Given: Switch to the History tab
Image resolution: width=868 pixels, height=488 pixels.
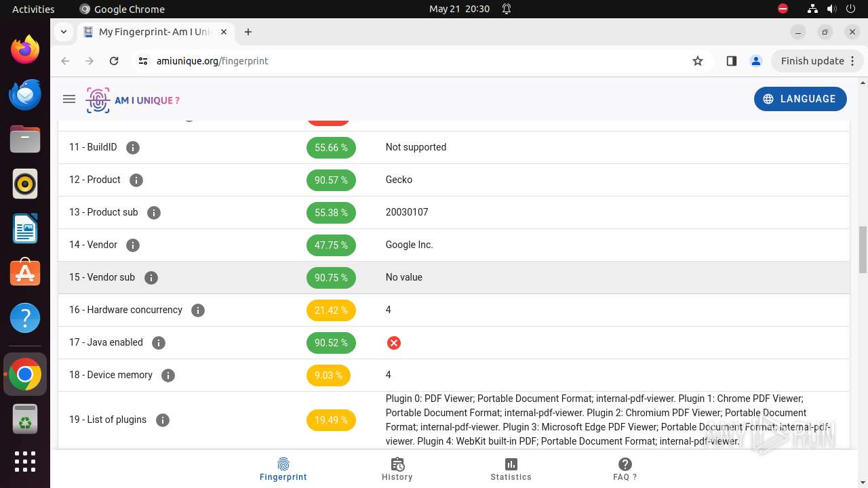Looking at the screenshot, I should coord(397,469).
